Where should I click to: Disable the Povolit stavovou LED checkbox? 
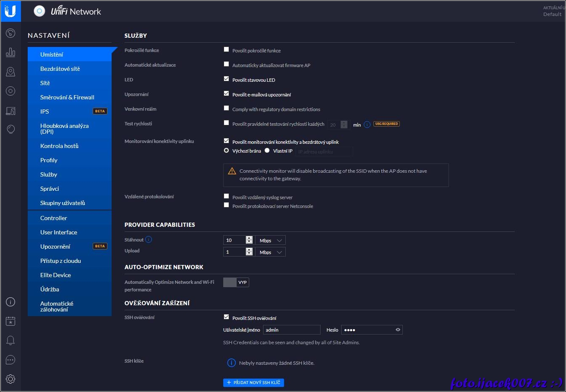pyautogui.click(x=227, y=79)
